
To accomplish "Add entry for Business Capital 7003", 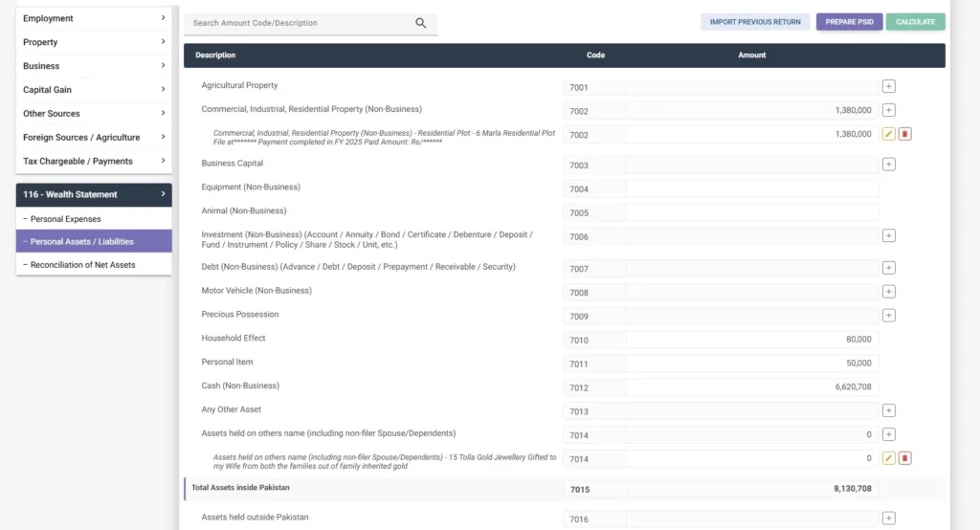I will coord(888,165).
